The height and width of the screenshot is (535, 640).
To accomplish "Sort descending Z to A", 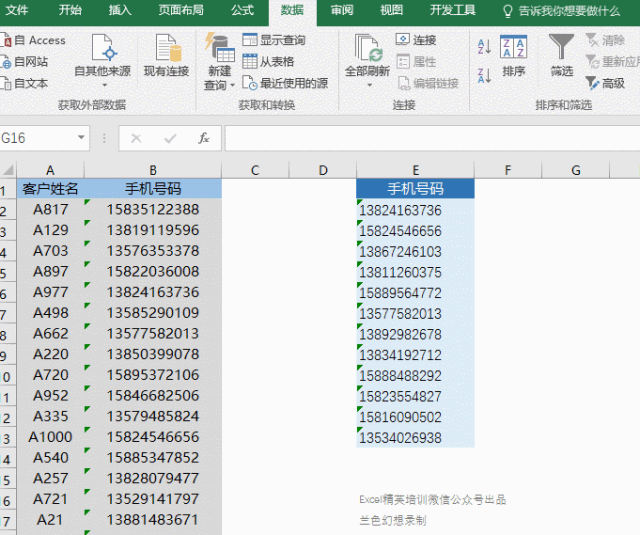I will click(484, 76).
